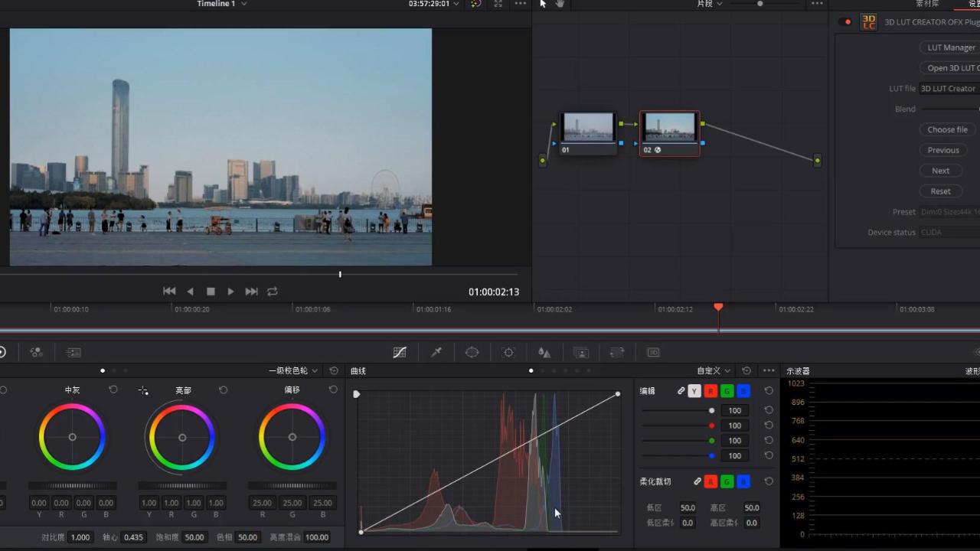
Task: Select the Qualifier eyedropper tool
Action: pyautogui.click(x=436, y=352)
